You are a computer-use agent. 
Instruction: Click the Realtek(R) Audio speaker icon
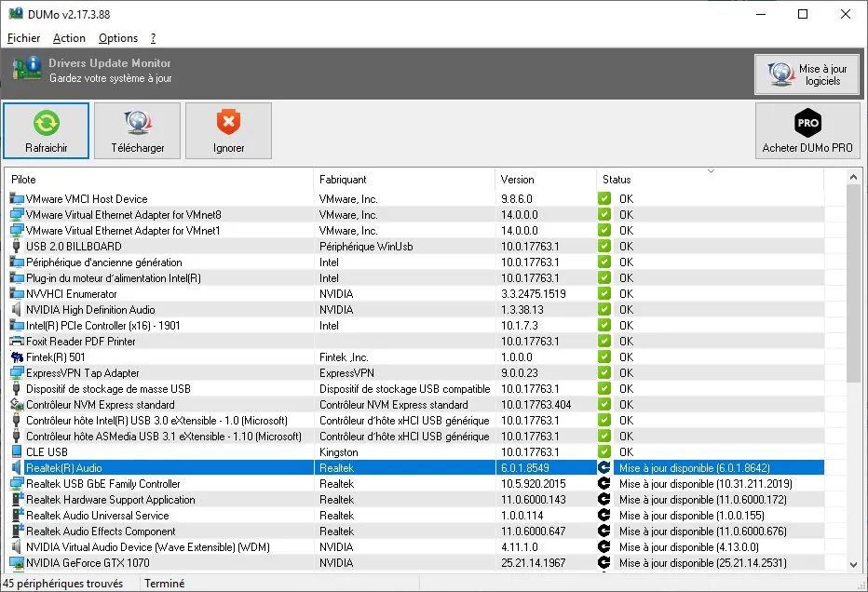(17, 468)
